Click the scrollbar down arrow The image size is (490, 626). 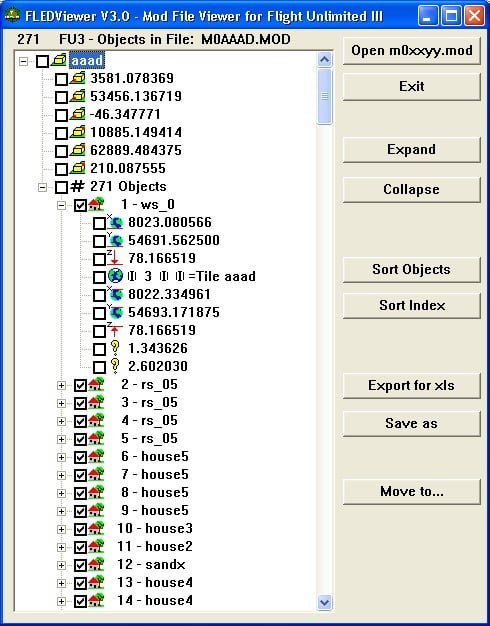(325, 602)
